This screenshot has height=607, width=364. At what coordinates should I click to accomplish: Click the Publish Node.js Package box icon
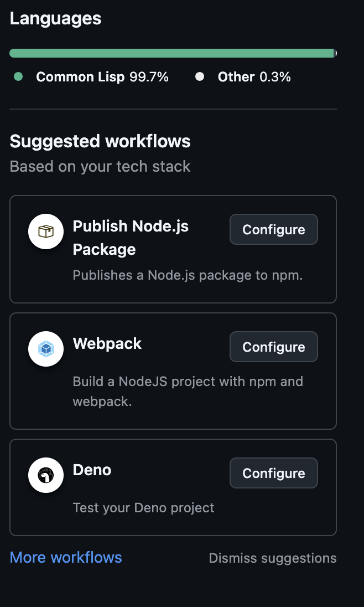coord(46,232)
